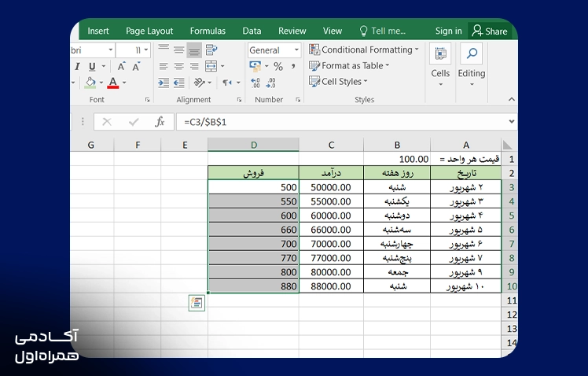
Task: Select cell with 77000.00
Action: 331,258
